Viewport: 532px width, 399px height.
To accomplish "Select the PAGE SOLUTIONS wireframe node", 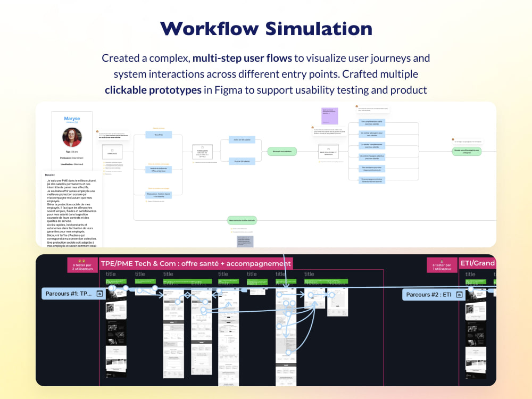I will 328,151.
